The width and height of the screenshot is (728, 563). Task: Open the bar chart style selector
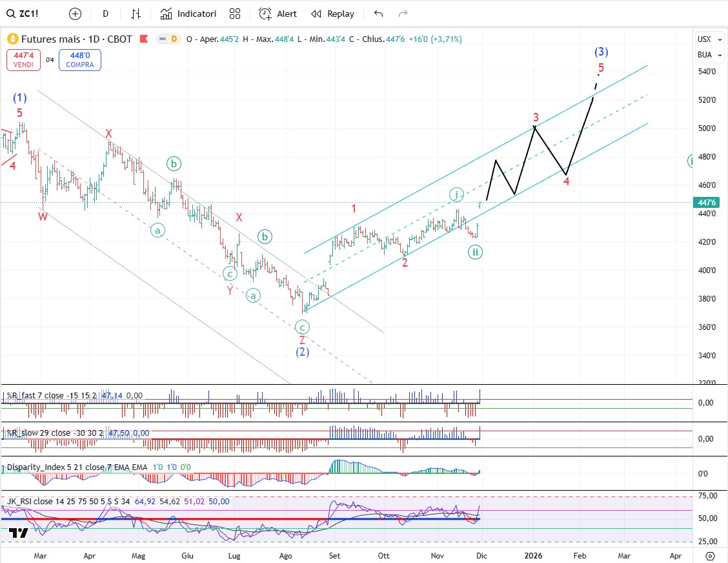[x=136, y=14]
